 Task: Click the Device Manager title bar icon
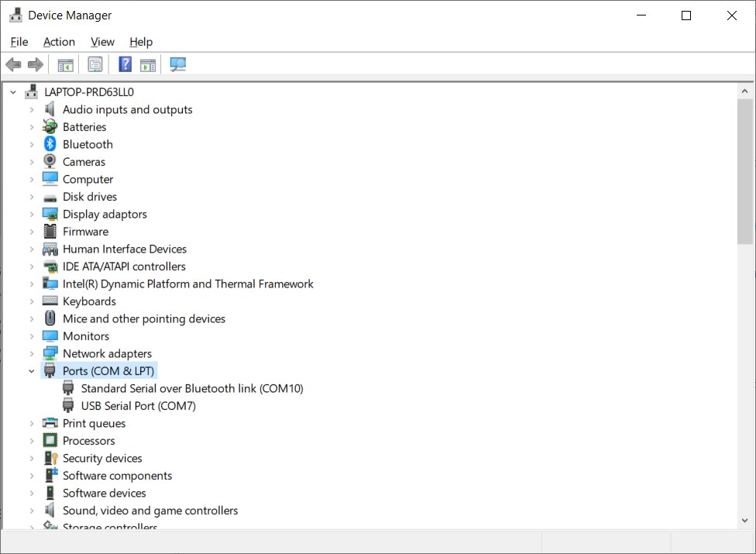pyautogui.click(x=16, y=15)
